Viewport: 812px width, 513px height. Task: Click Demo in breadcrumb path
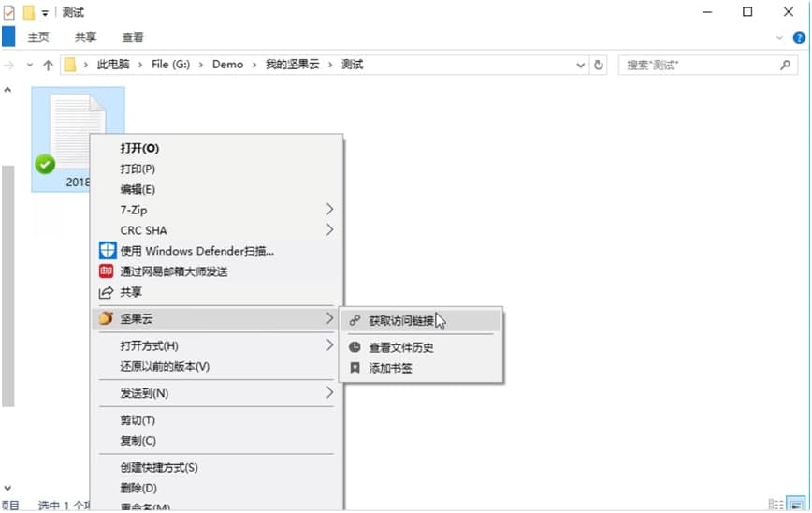click(x=227, y=65)
